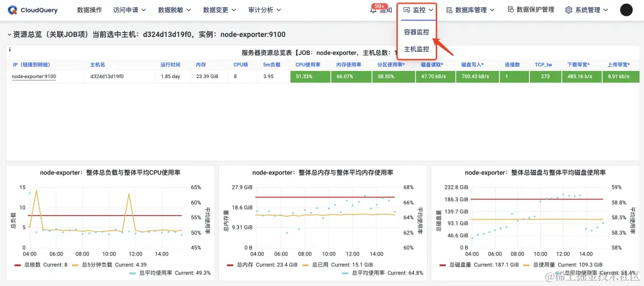644x286 pixels.
Task: Click the green 58.50% partition usage cell
Action: [x=394, y=77]
